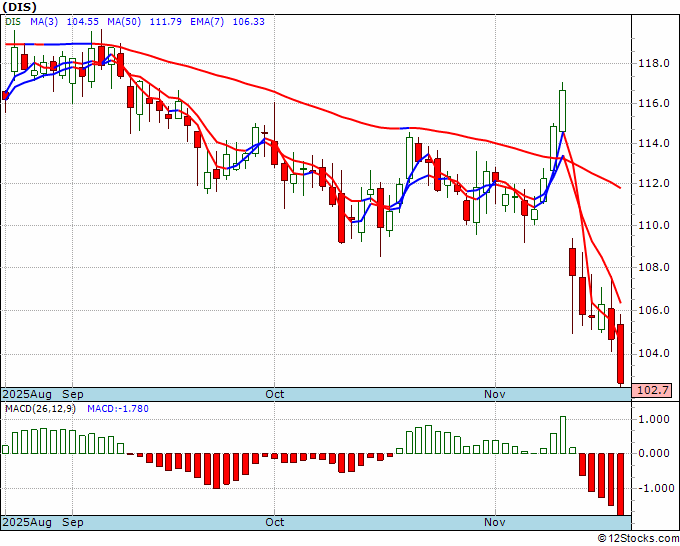680x546 pixels.
Task: Click the lowest red MACD histogram bar
Action: pyautogui.click(x=621, y=484)
